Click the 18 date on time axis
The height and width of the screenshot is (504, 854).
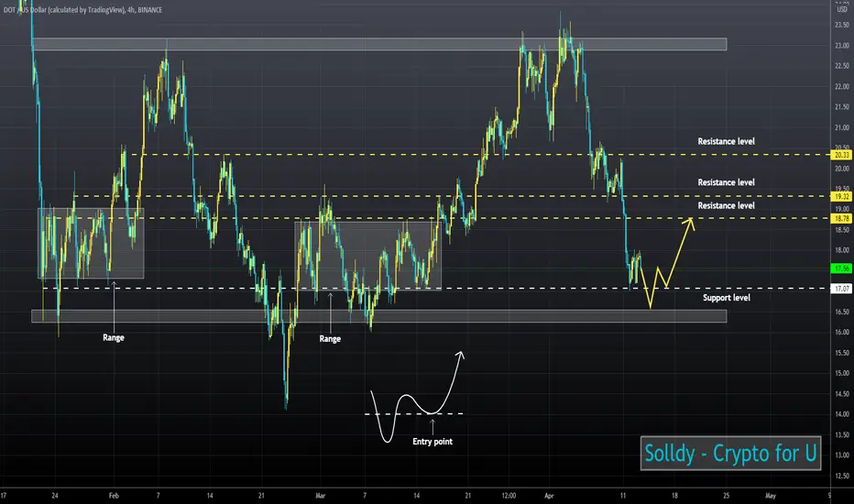click(x=674, y=496)
